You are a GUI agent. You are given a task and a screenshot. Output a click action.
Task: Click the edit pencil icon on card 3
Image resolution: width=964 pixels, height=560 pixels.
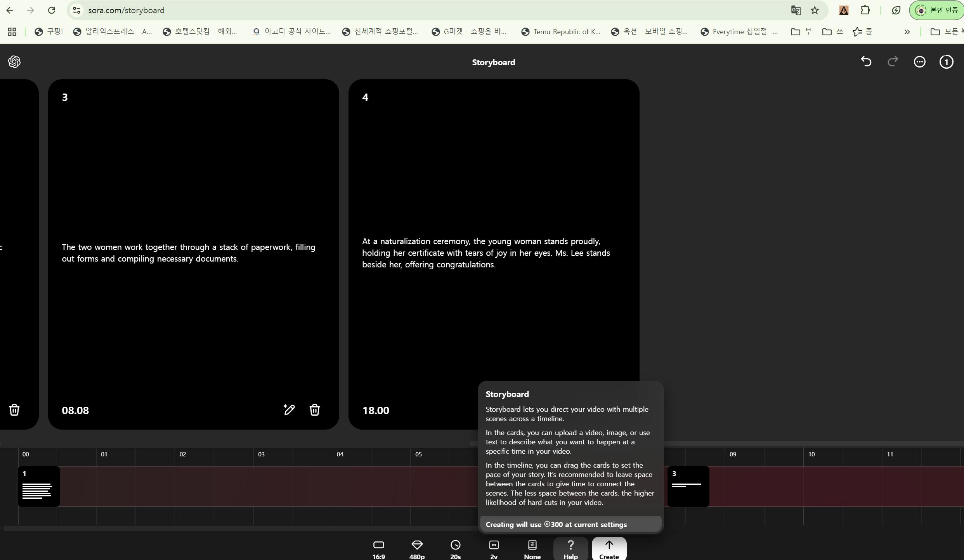click(289, 410)
